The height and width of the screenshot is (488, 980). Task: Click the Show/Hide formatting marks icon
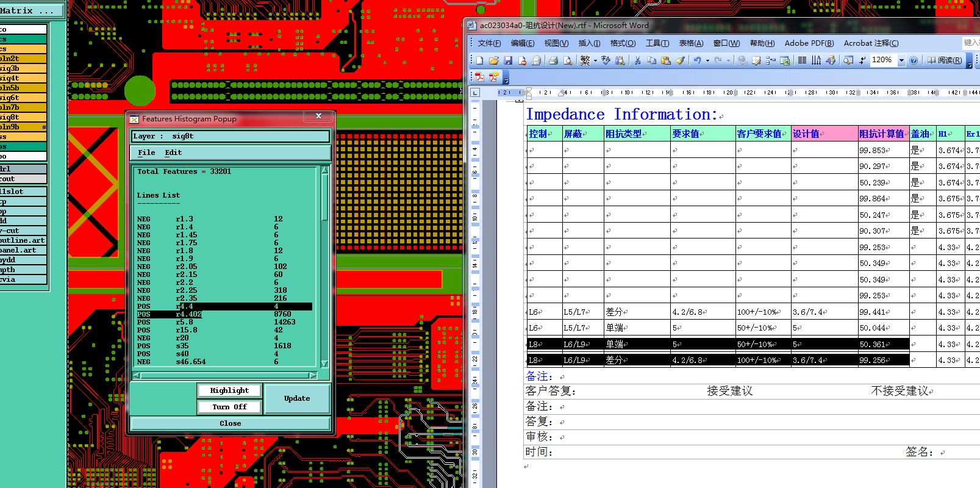pos(862,60)
